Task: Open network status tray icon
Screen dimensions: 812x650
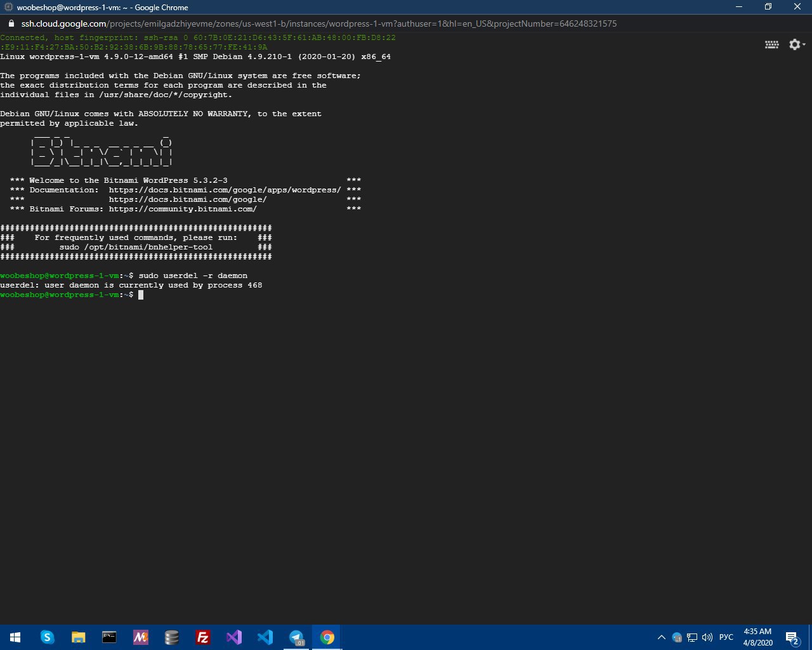Action: (x=692, y=637)
